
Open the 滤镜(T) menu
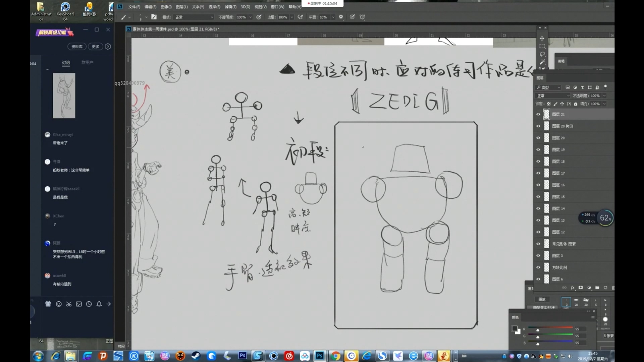coord(230,7)
